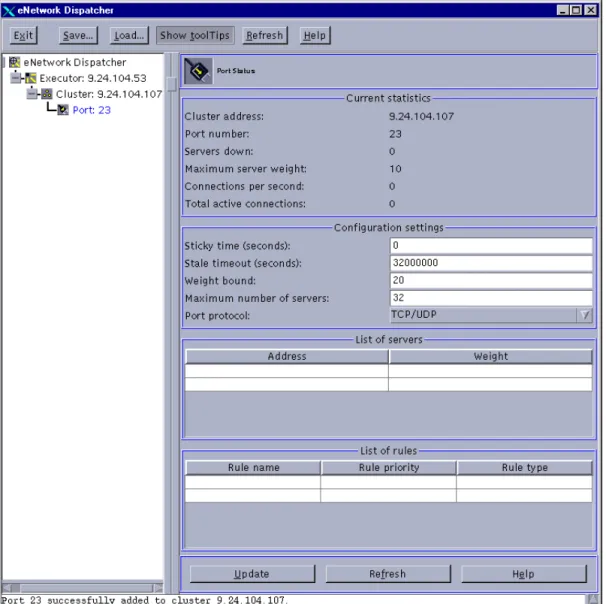Click the Exit toolbar button
This screenshot has height=604, width=606.
click(23, 36)
